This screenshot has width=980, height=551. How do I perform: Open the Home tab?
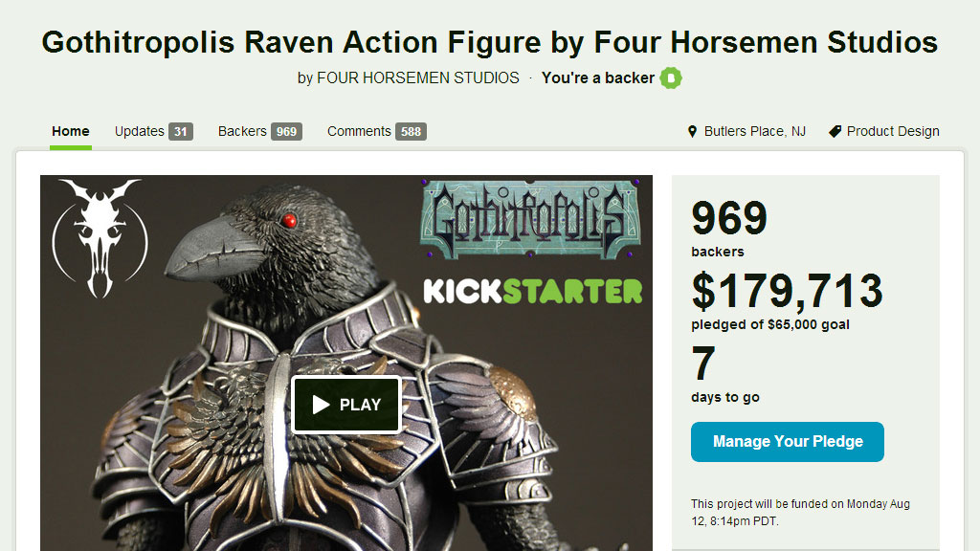pos(71,131)
